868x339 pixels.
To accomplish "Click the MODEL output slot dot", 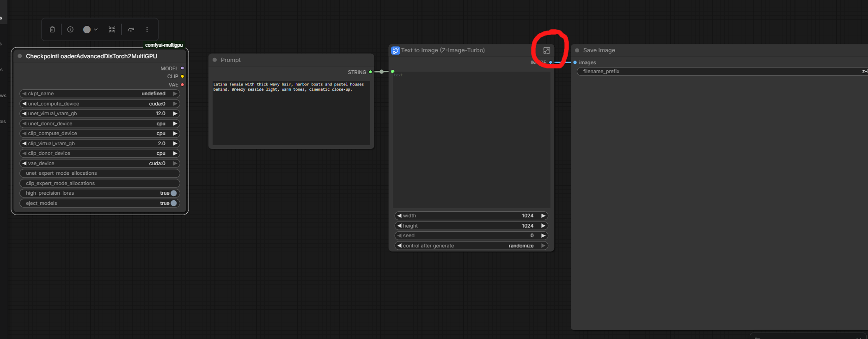I will (x=182, y=68).
